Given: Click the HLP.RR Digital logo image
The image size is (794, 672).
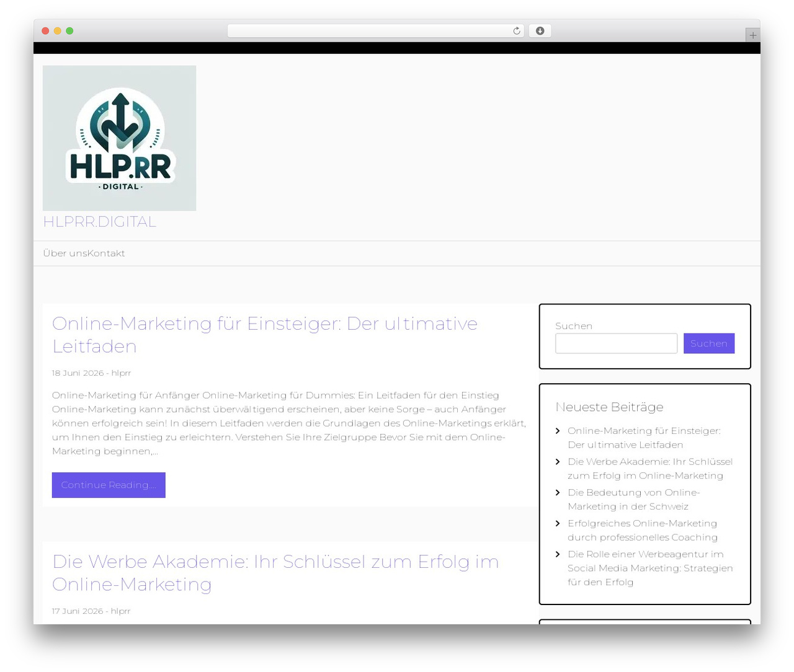Looking at the screenshot, I should click(x=120, y=138).
